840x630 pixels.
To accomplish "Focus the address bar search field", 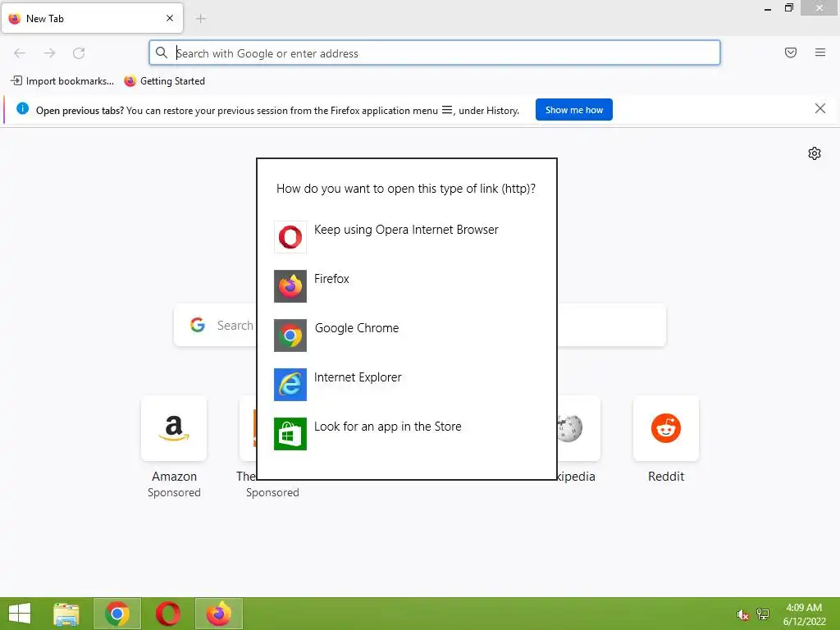I will [x=435, y=53].
